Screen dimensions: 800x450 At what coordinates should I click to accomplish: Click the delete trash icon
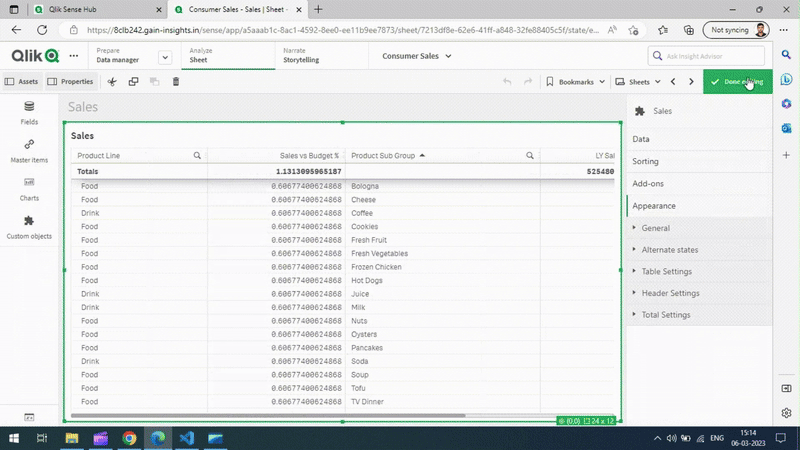pos(176,82)
